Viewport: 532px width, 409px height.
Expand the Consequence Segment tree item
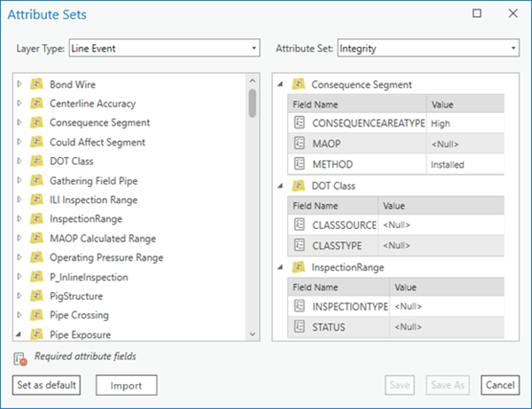point(20,123)
